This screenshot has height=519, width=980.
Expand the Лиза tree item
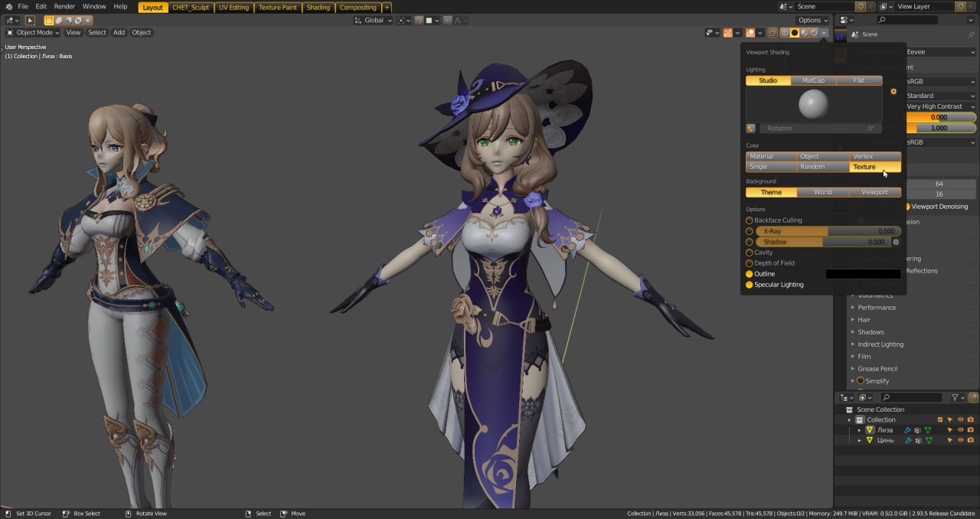click(x=859, y=430)
